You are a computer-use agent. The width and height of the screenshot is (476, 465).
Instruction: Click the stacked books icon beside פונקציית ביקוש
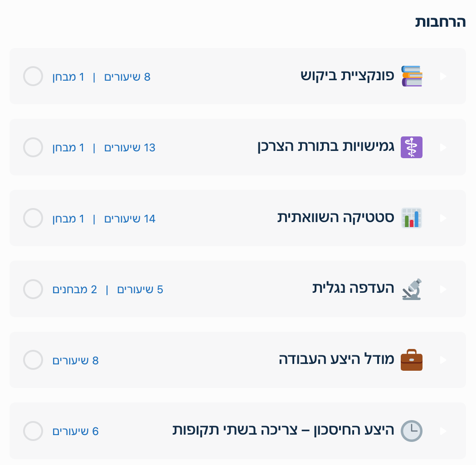(x=412, y=76)
